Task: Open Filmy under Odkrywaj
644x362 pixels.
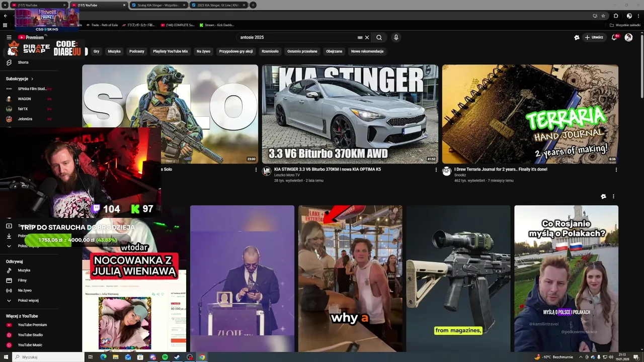Action: point(22,280)
